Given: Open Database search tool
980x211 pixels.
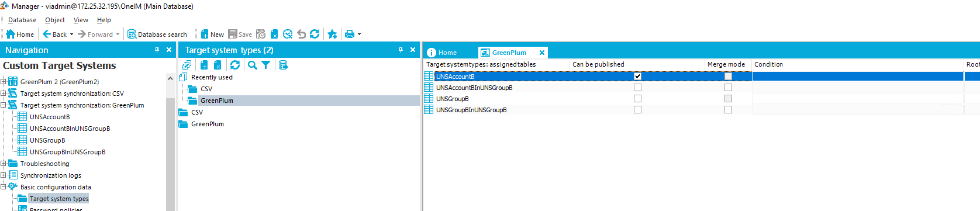Looking at the screenshot, I should (x=157, y=34).
